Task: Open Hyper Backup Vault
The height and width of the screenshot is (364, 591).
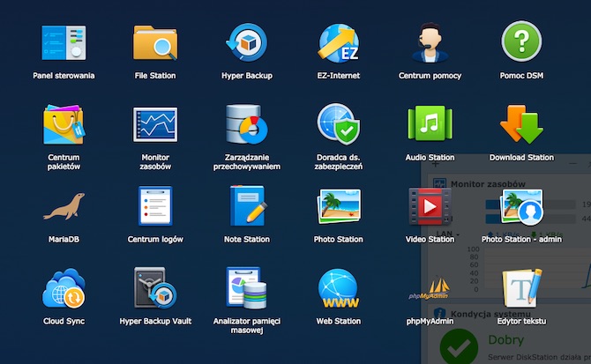Action: pos(155,288)
